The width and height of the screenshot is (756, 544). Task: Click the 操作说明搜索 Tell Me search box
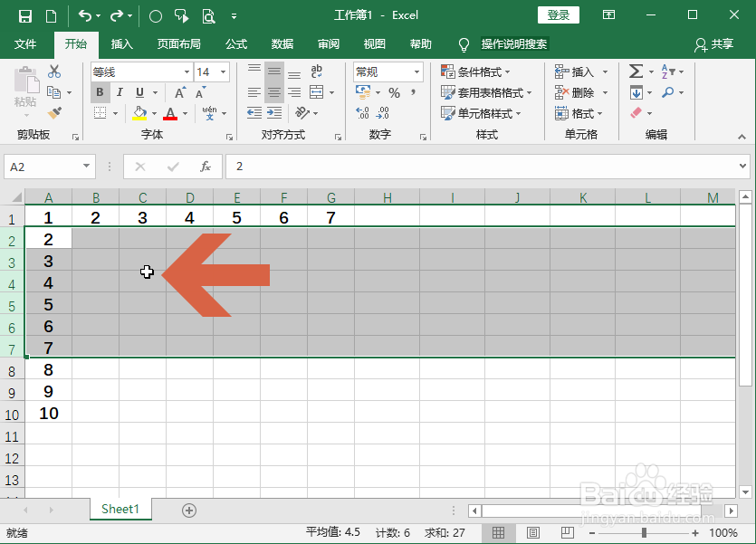click(x=514, y=44)
